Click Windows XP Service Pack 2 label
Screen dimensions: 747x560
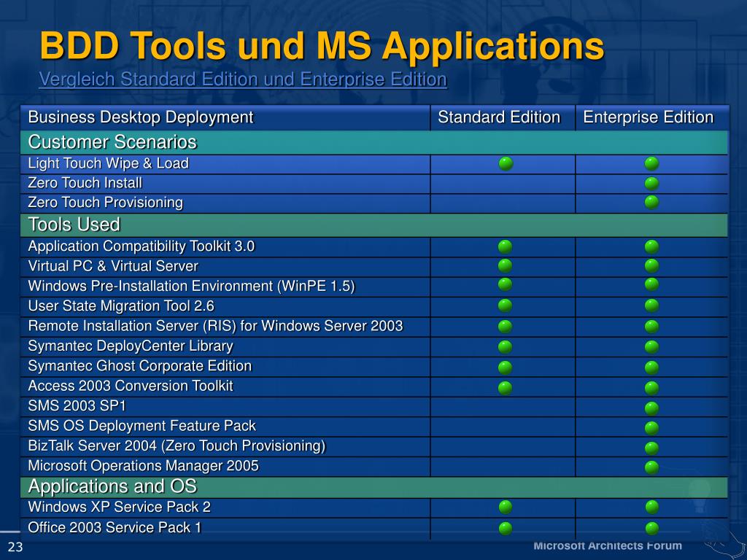click(120, 507)
